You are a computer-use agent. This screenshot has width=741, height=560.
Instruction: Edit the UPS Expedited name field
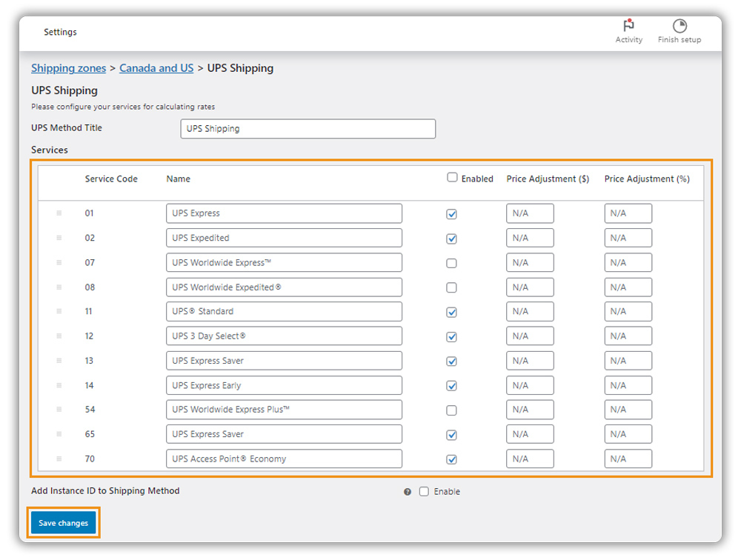tap(284, 238)
